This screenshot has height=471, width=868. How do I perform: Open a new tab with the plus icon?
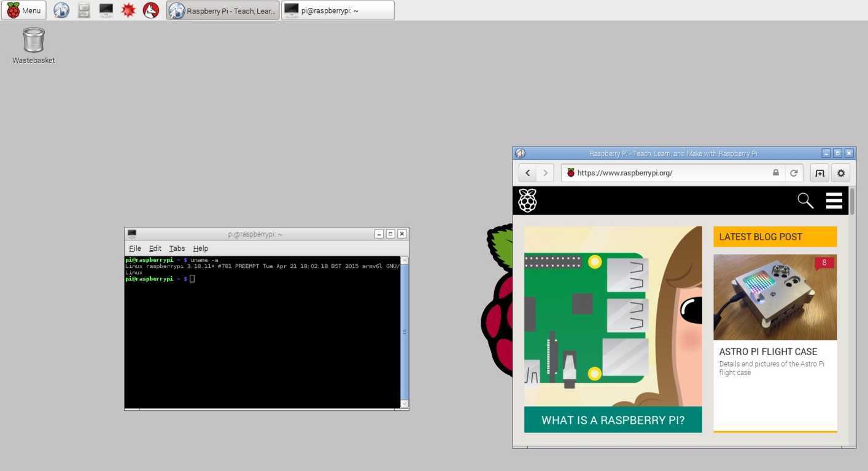820,173
